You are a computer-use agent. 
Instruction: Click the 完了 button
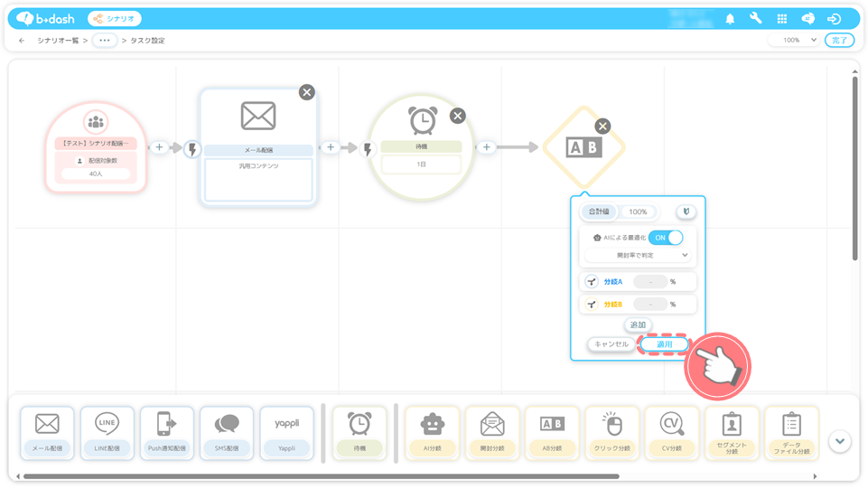tap(839, 41)
